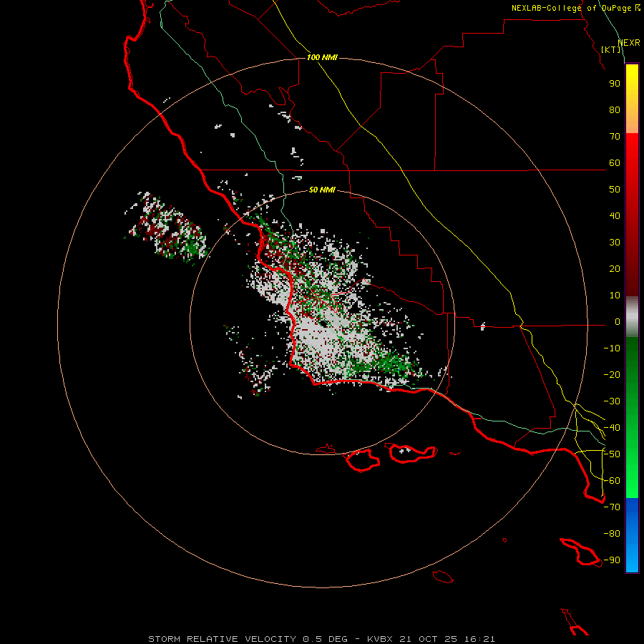The image size is (644, 644).
Task: Click the 80 knot scale label
Action: click(615, 109)
